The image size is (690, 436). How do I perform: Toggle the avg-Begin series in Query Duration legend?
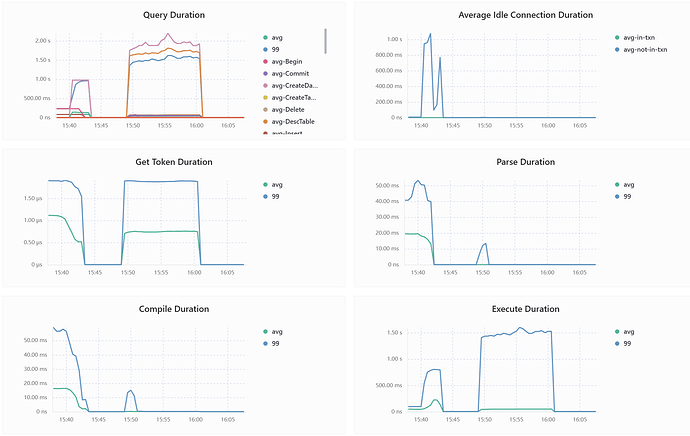[283, 62]
